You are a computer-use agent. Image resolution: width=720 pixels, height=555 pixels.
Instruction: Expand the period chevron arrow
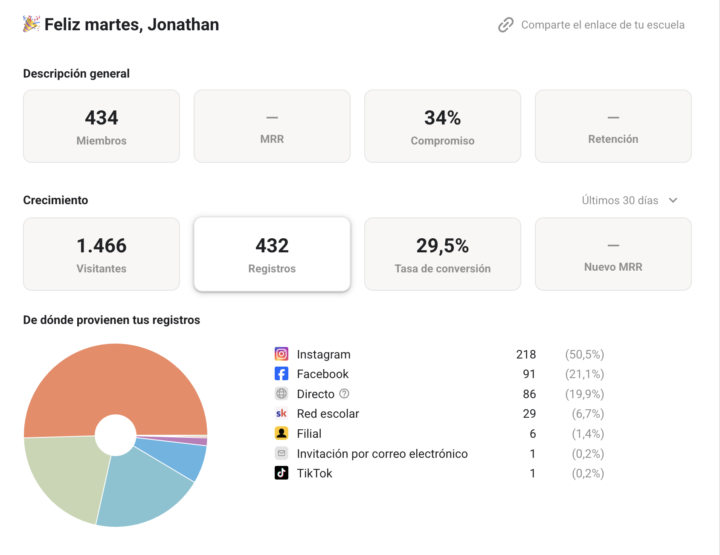click(673, 201)
